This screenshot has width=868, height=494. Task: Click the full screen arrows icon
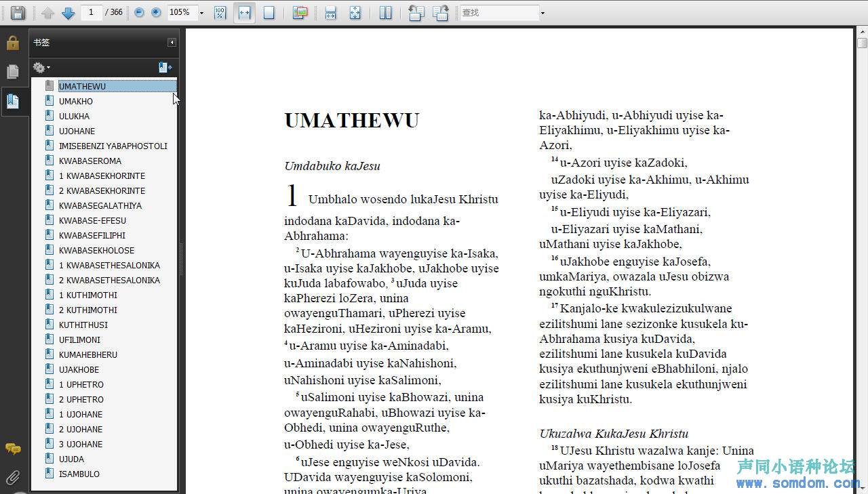coord(355,13)
